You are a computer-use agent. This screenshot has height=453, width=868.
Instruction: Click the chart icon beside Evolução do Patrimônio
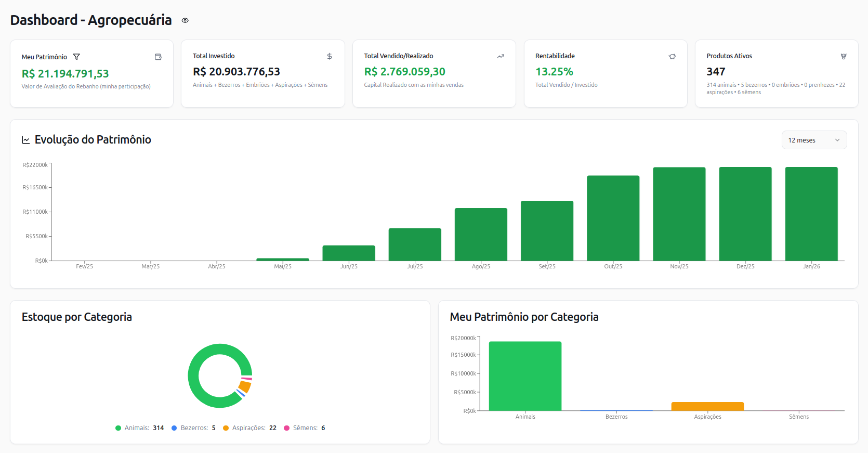(25, 140)
